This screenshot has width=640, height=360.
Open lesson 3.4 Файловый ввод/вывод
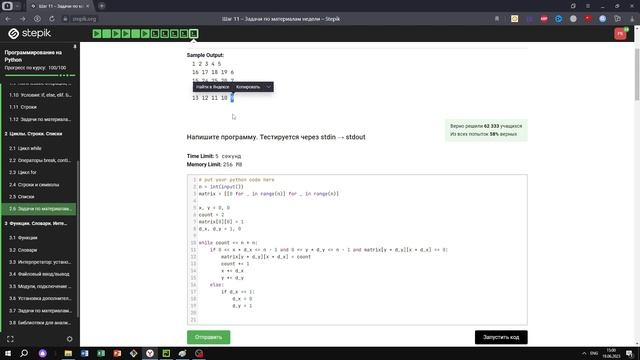[x=39, y=274]
